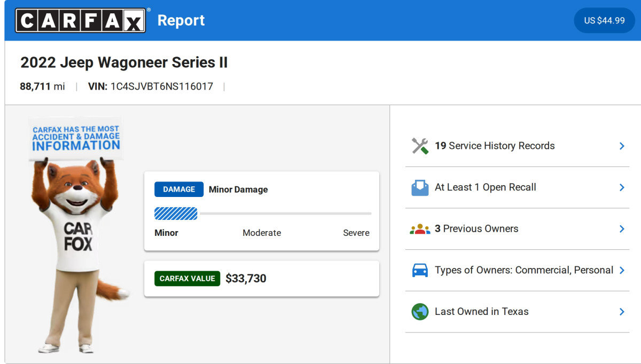Screen dimensions: 641x364
Task: Click the US $44.99 price button
Action: coord(604,20)
